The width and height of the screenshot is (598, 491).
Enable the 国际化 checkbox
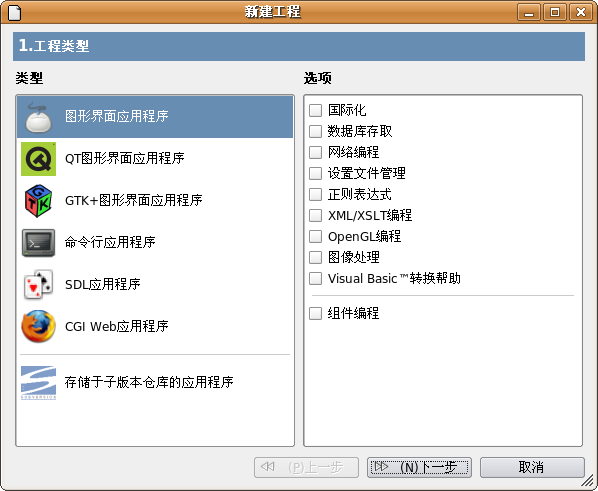[315, 110]
